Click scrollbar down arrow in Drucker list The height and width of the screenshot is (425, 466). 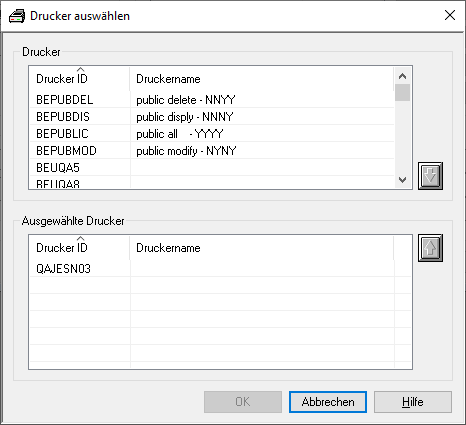(x=402, y=180)
